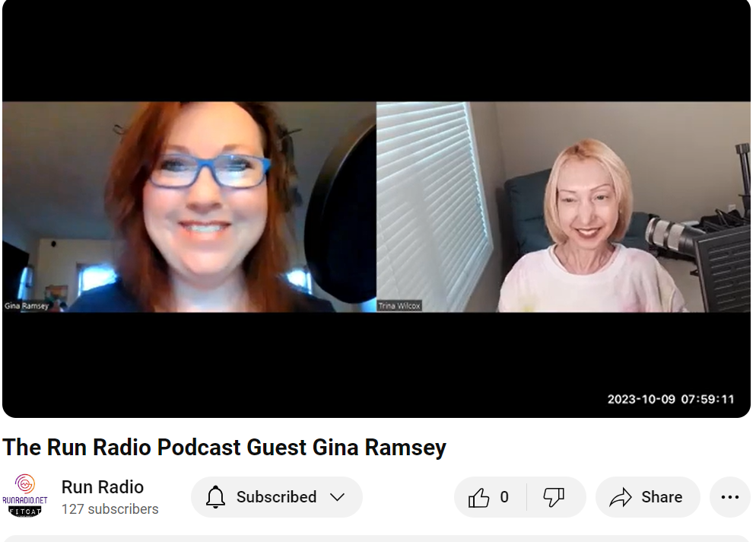Like the video with thumbs up
The width and height of the screenshot is (756, 542).
click(x=478, y=497)
